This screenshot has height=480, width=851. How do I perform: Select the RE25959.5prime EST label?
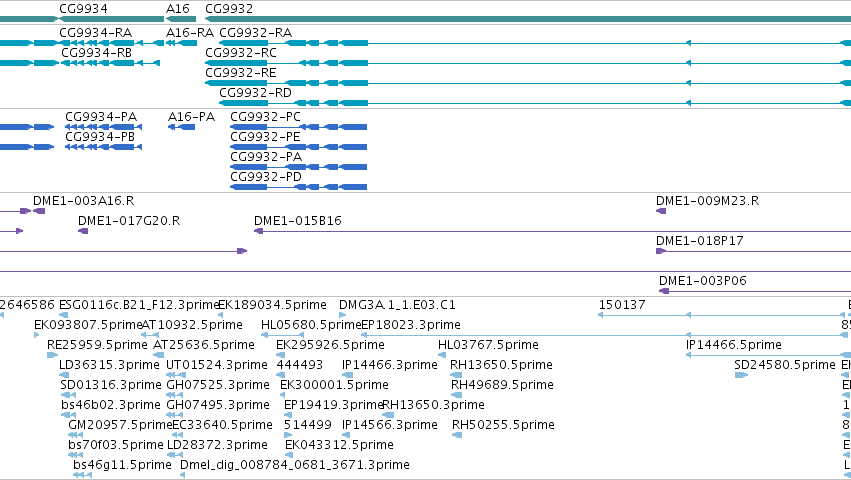tap(97, 345)
